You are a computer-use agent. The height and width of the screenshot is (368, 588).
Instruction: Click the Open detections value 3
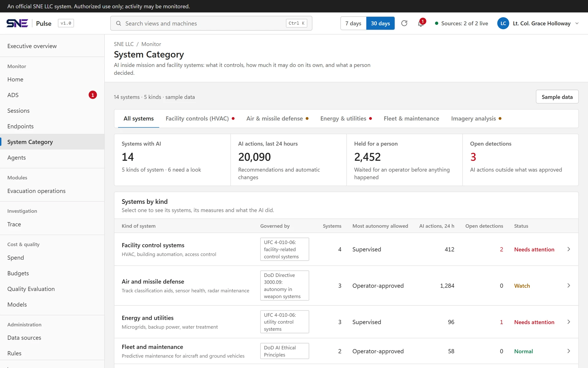[x=473, y=157]
